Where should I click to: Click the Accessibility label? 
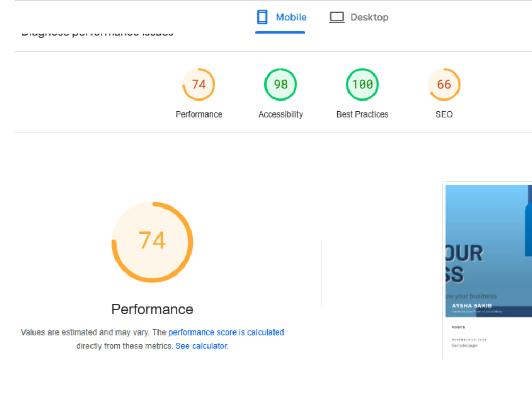[x=280, y=114]
